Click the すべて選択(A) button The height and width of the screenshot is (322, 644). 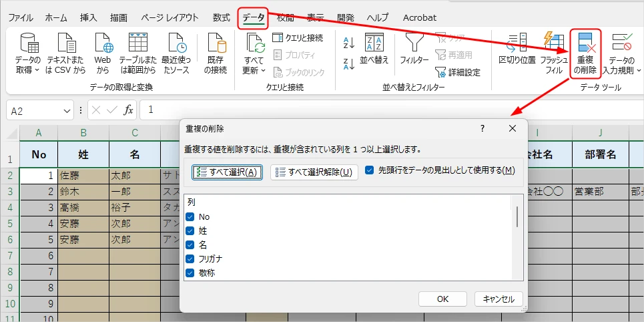pos(227,172)
